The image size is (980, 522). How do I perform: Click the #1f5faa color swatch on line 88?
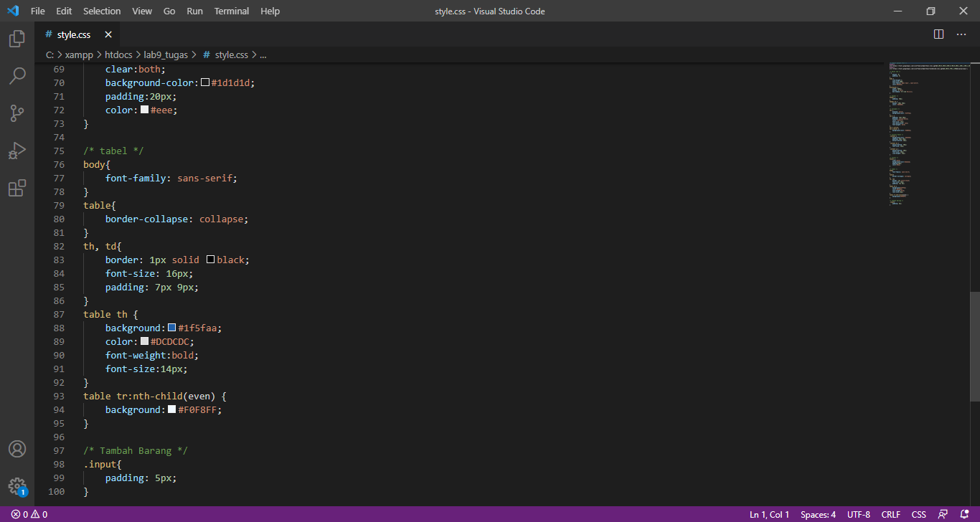(171, 328)
